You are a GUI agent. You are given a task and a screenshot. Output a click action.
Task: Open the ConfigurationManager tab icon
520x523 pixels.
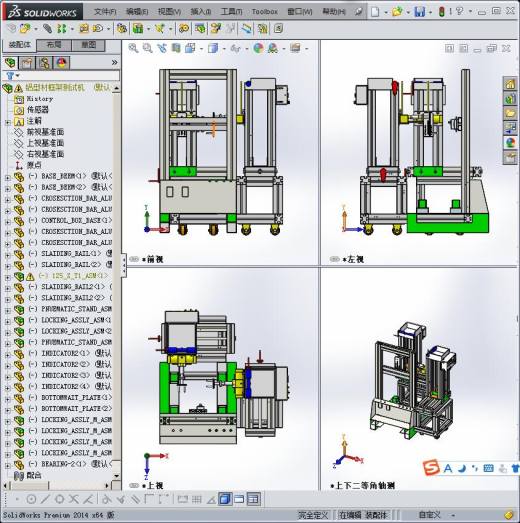point(44,63)
